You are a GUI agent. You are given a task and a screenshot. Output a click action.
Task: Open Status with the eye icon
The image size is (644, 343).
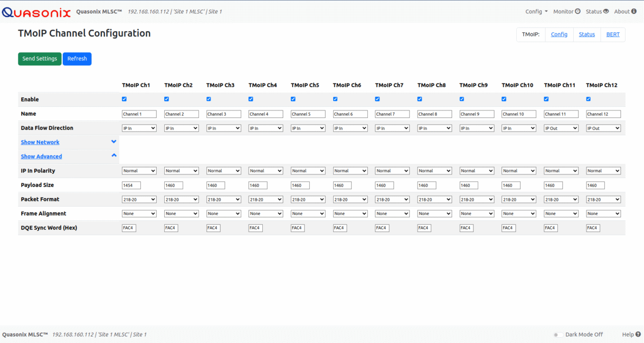click(606, 11)
